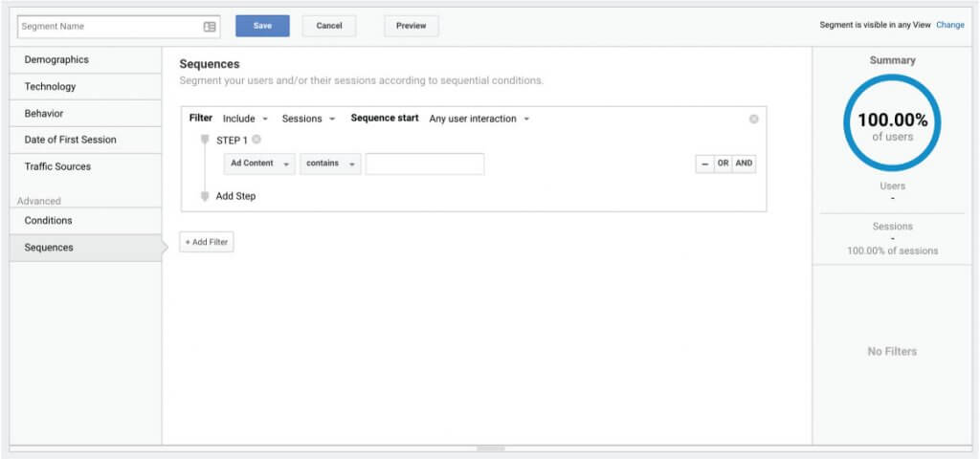Click the Change visibility link
This screenshot has height=459, width=980.
[x=950, y=25]
